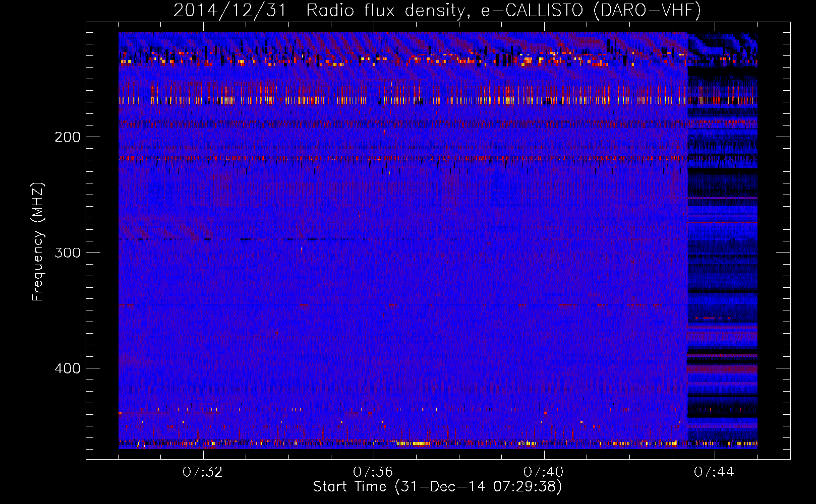Click the 200 frequency tick label
The width and height of the screenshot is (816, 504).
click(x=68, y=137)
